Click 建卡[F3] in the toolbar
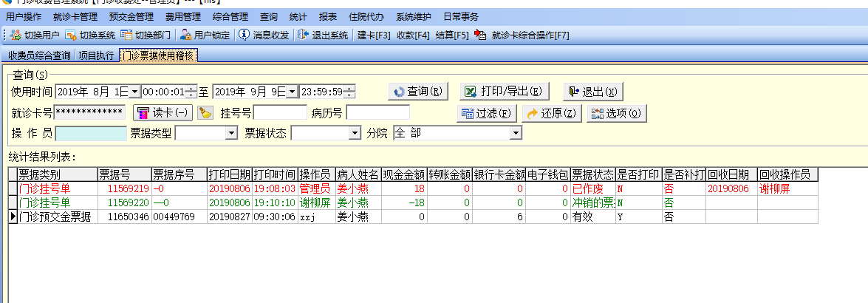Viewport: 868px width, 303px height. (375, 35)
